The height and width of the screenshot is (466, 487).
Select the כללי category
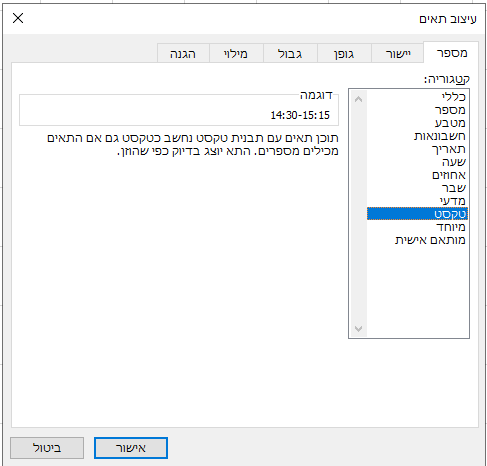coord(417,97)
